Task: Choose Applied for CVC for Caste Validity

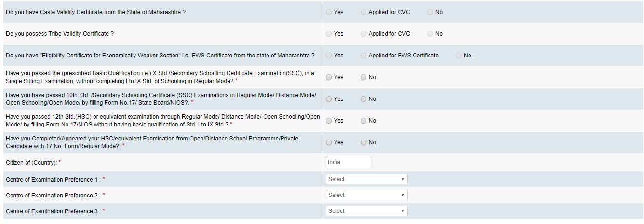Action: pos(363,12)
